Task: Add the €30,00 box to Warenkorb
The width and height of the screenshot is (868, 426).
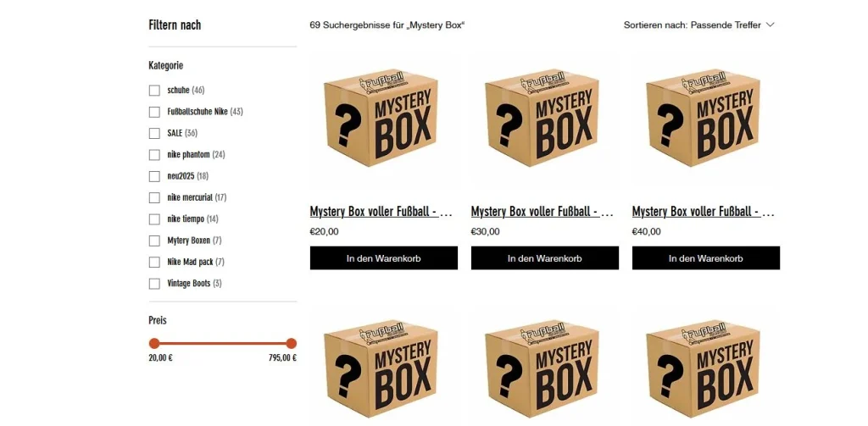Action: pyautogui.click(x=545, y=258)
